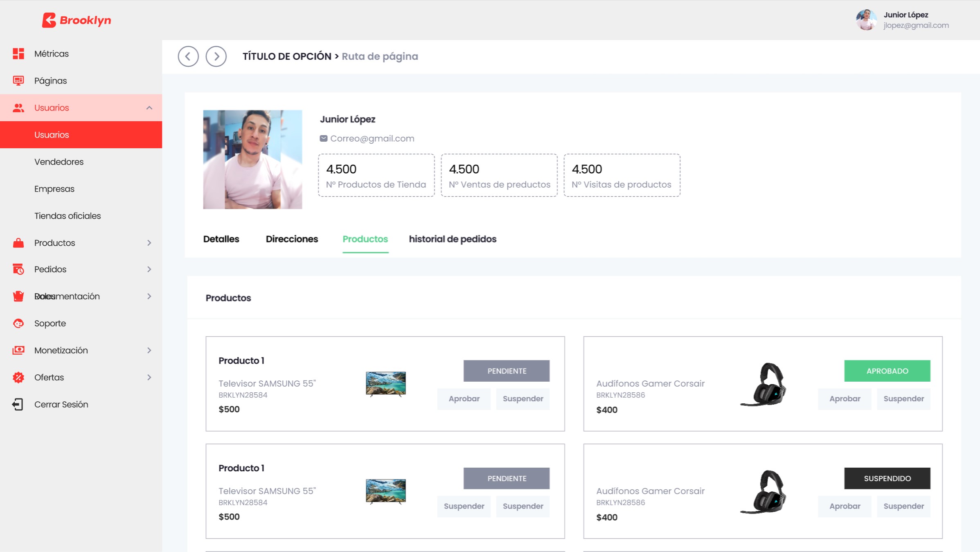Click the second Televisor SAMSUNG thumbnail
Viewport: 980px width, 552px height.
(x=385, y=491)
